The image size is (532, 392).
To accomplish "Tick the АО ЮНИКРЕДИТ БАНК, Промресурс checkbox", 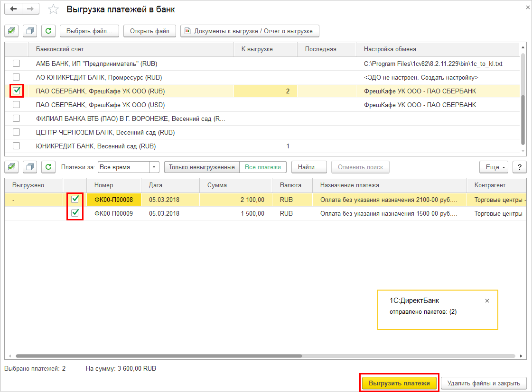I will [16, 77].
